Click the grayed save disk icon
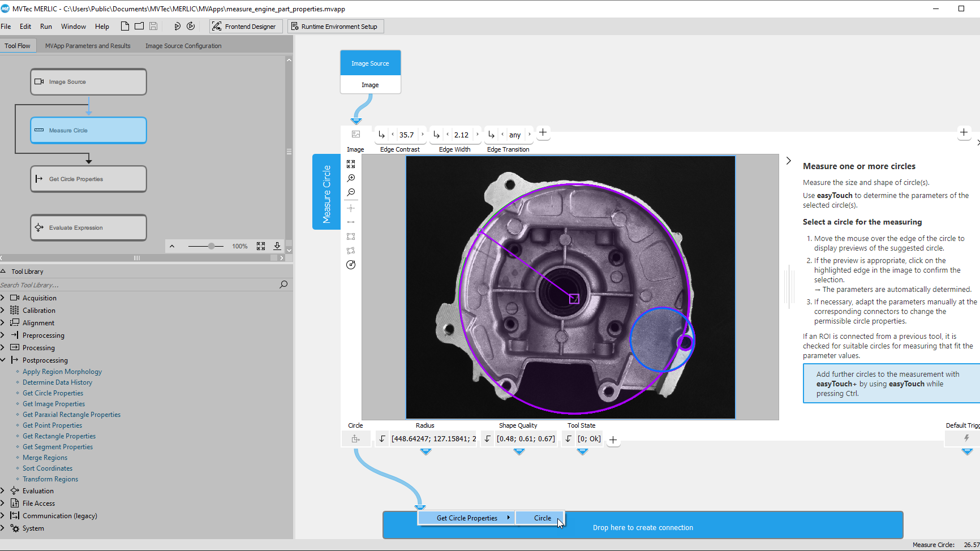 pos(153,26)
